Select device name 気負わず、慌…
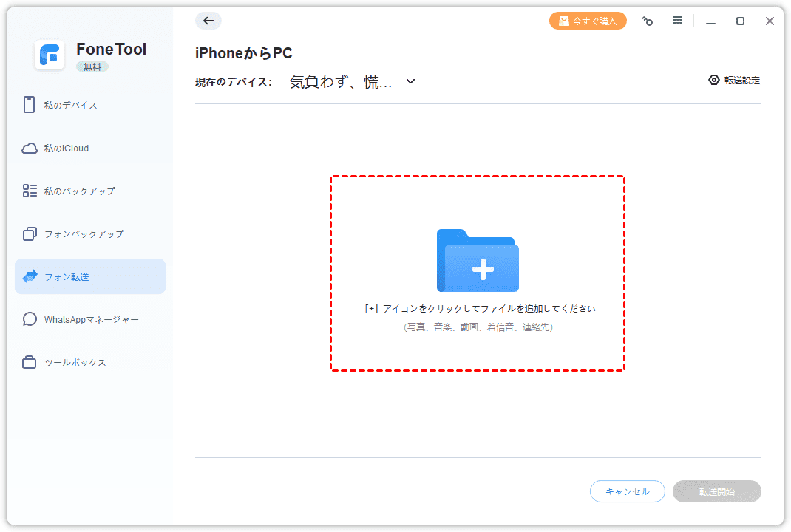 coord(341,82)
